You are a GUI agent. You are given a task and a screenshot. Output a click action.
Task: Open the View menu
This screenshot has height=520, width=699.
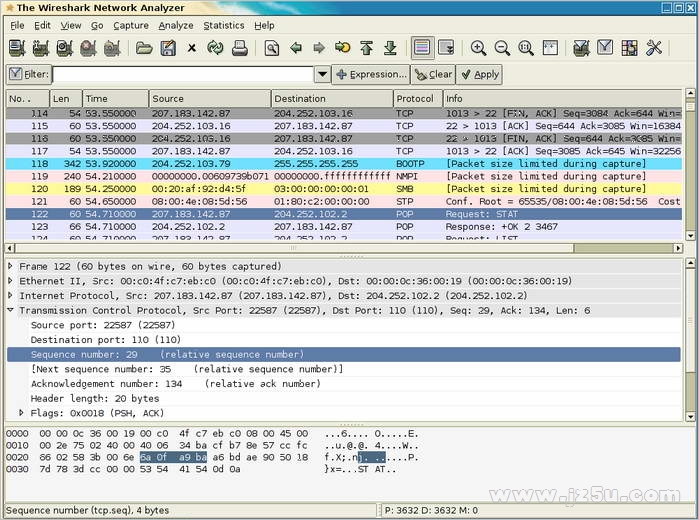point(70,25)
